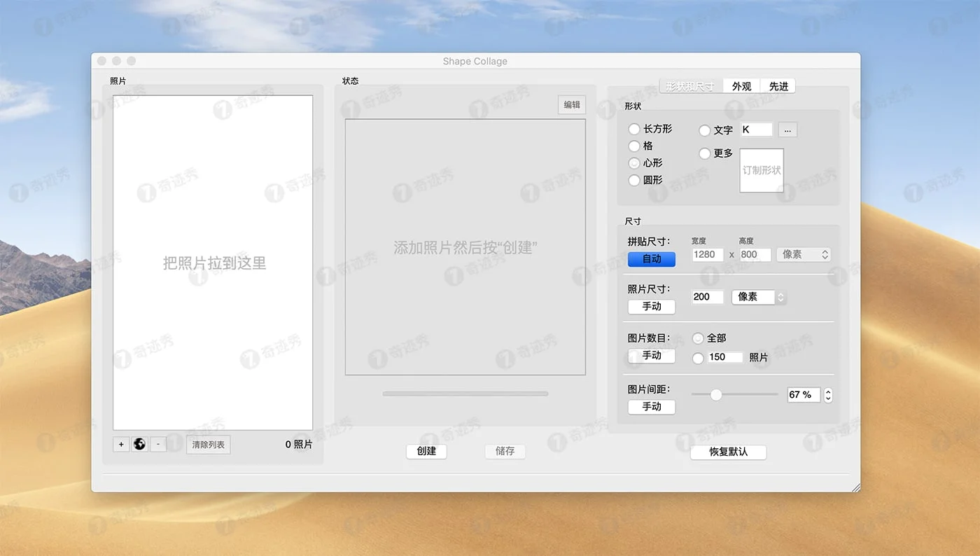Click the width field showing 1280

[707, 255]
